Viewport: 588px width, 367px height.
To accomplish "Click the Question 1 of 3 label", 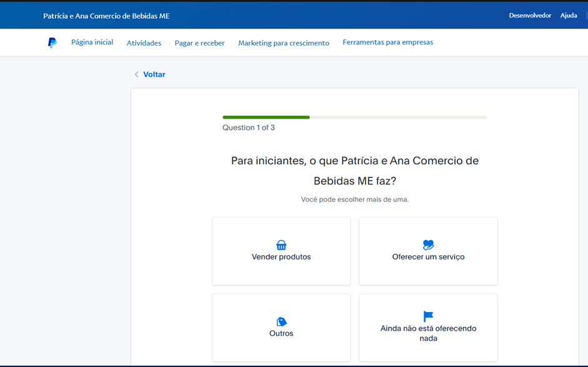I will [249, 128].
